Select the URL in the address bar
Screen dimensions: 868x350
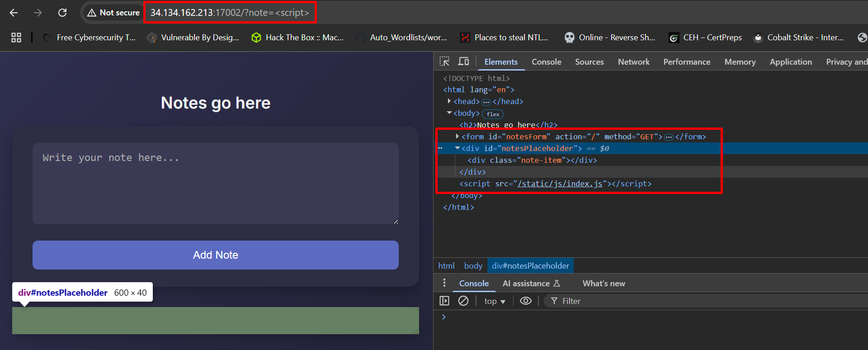(230, 13)
